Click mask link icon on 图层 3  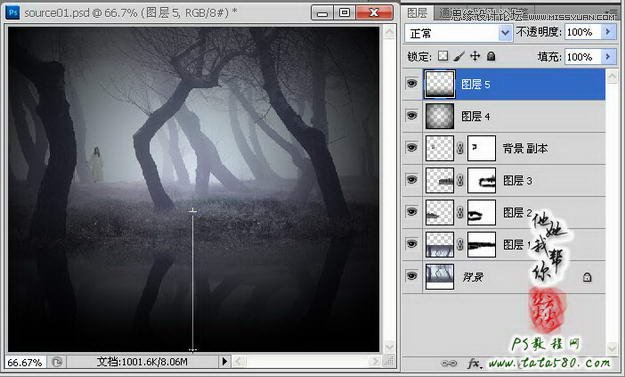point(460,181)
